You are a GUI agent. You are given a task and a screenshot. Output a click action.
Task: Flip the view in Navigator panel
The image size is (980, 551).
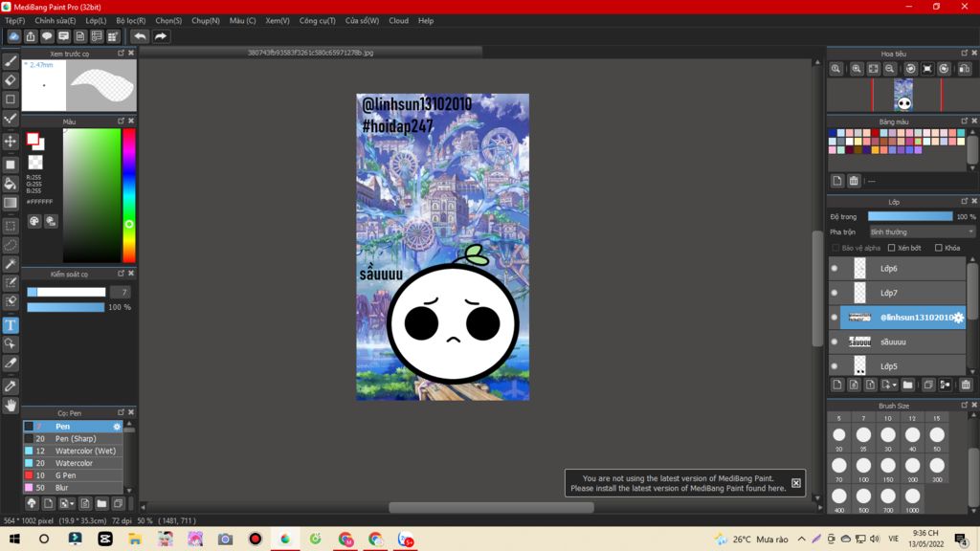point(965,69)
